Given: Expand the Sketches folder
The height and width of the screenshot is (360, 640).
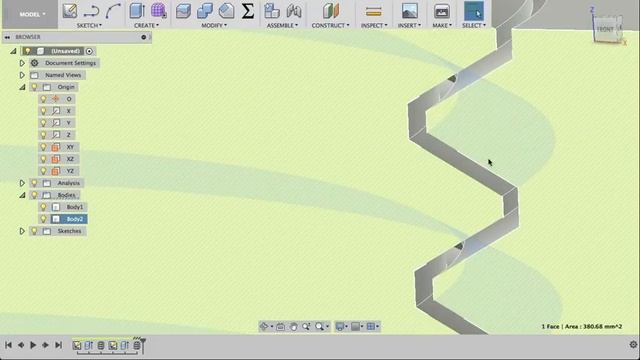Looking at the screenshot, I should (x=22, y=231).
